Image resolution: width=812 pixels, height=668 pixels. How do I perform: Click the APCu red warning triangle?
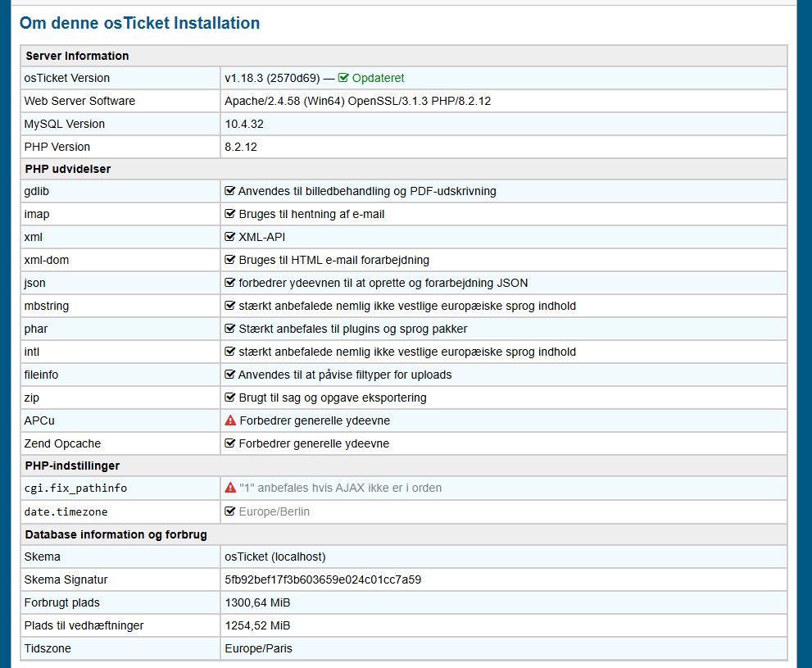click(x=230, y=420)
